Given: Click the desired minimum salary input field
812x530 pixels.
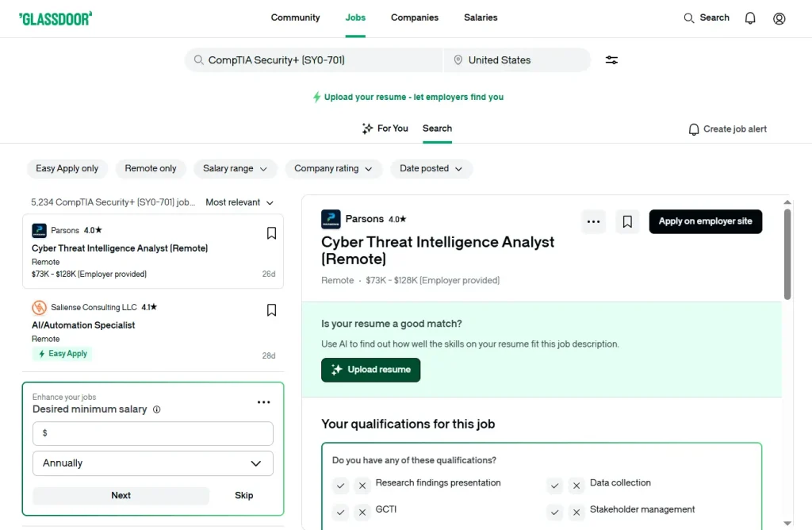Looking at the screenshot, I should [153, 433].
